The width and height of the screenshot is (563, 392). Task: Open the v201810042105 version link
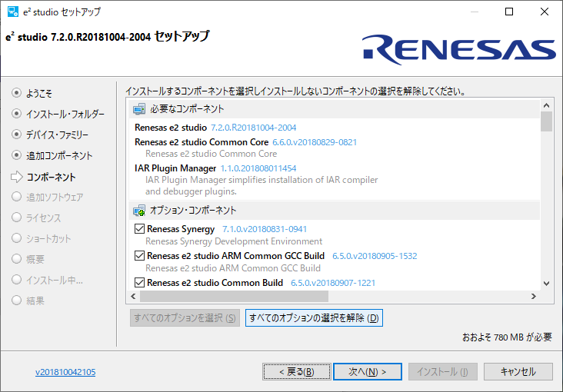tap(65, 372)
